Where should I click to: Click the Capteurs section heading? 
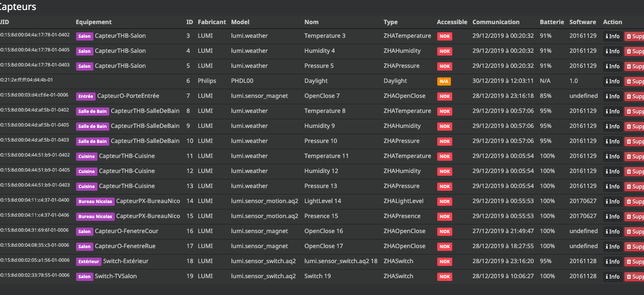17,7
